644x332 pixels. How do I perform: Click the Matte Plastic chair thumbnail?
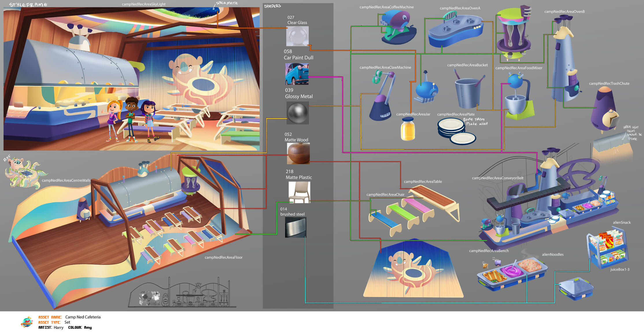[299, 192]
